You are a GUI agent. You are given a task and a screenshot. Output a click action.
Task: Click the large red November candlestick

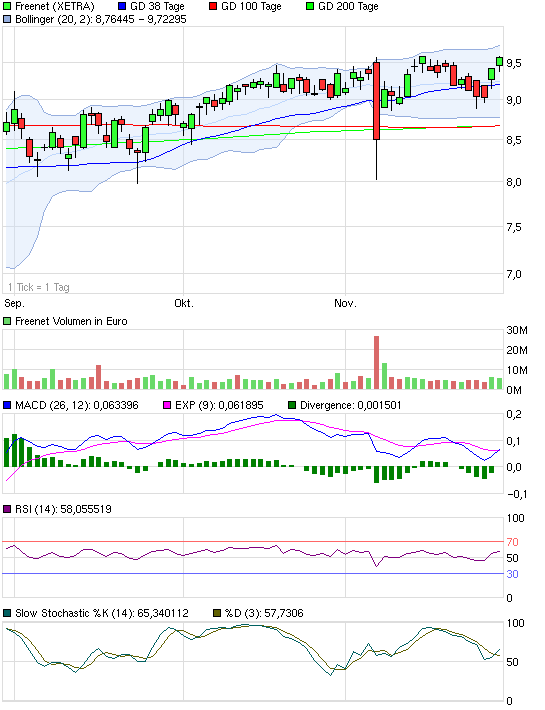click(377, 101)
